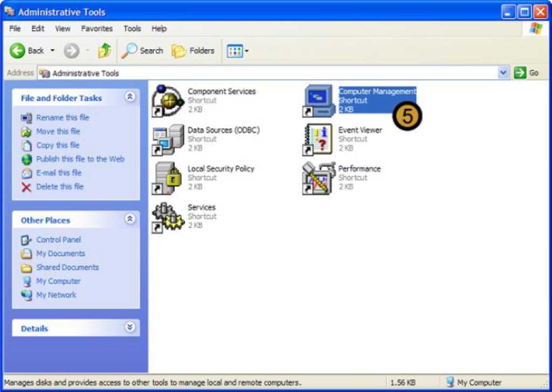Viewport: 552px width, 392px height.
Task: Click the Search toolbar button
Action: pos(142,51)
